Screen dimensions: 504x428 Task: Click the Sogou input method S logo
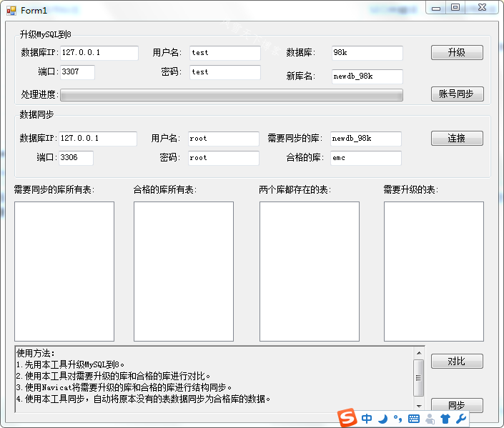347,418
